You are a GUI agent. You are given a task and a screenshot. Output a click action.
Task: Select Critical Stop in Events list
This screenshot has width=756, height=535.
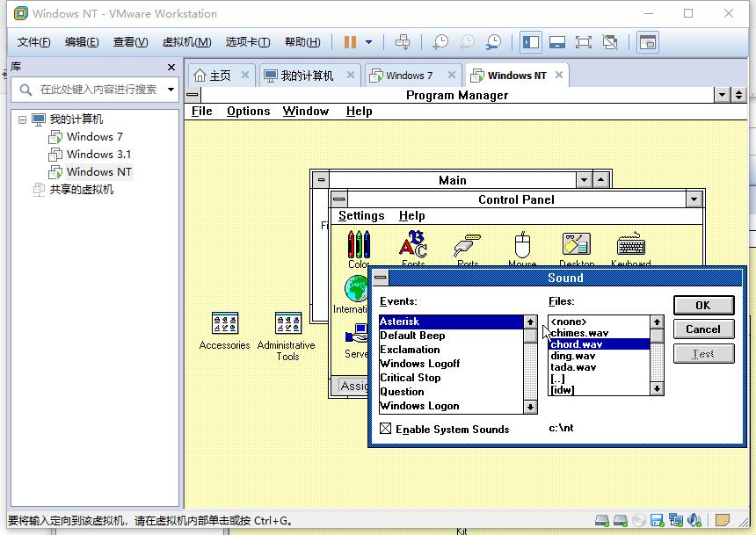(x=451, y=378)
